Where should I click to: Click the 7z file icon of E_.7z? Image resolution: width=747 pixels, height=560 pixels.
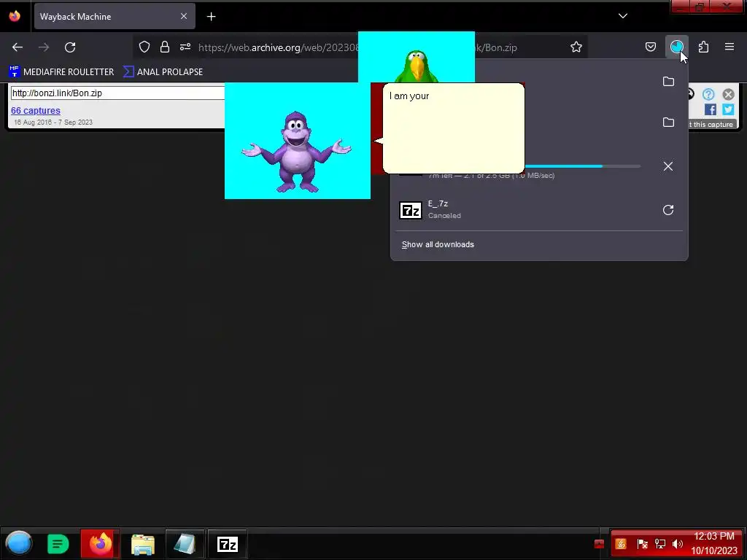click(411, 210)
